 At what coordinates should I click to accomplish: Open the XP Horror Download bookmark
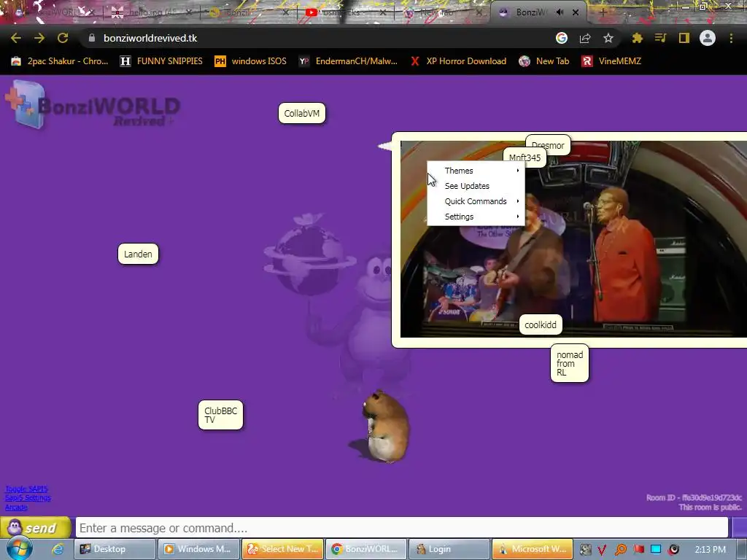pyautogui.click(x=458, y=61)
